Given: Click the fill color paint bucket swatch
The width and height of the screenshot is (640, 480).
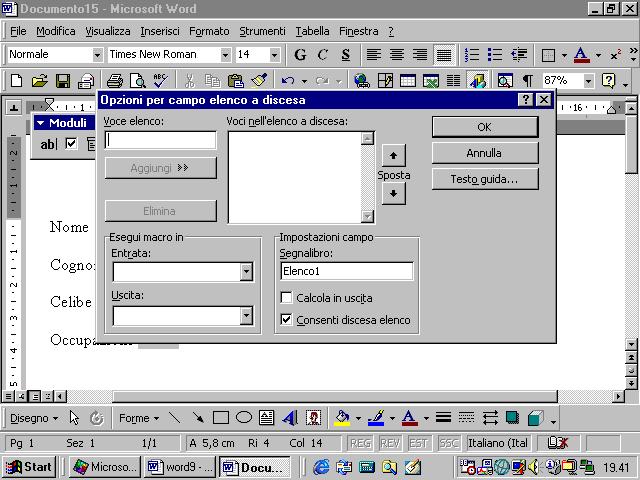Looking at the screenshot, I should click(x=342, y=418).
